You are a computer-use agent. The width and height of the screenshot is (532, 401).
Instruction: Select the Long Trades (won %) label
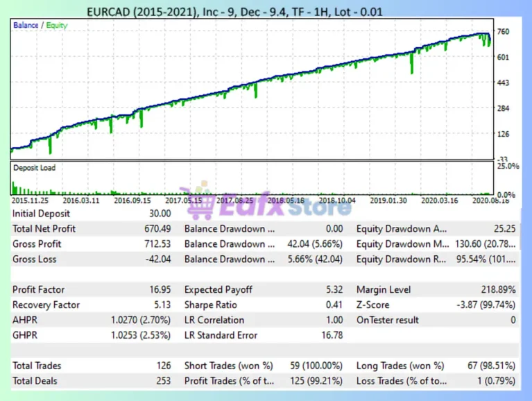coord(400,366)
